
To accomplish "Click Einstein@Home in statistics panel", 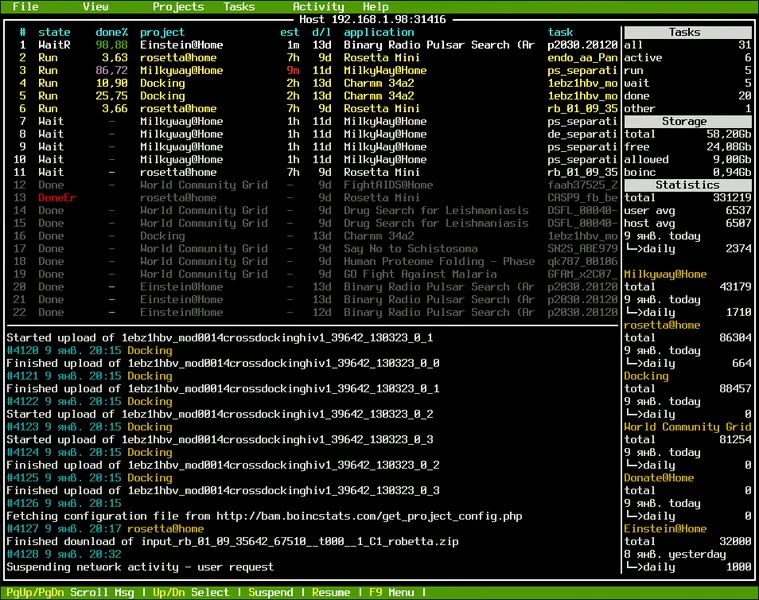I will point(665,529).
